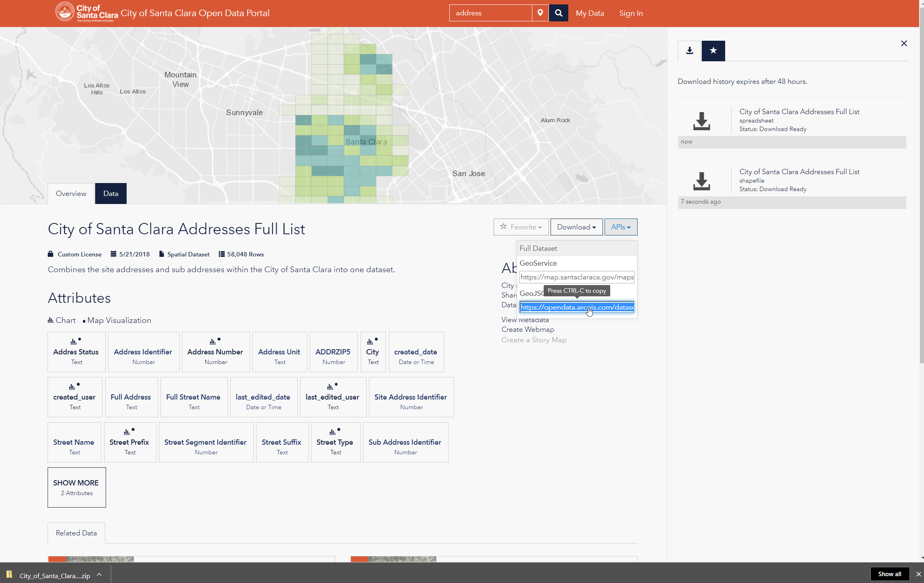Click the portal title in header
Image resolution: width=924 pixels, height=583 pixels.
click(x=195, y=13)
